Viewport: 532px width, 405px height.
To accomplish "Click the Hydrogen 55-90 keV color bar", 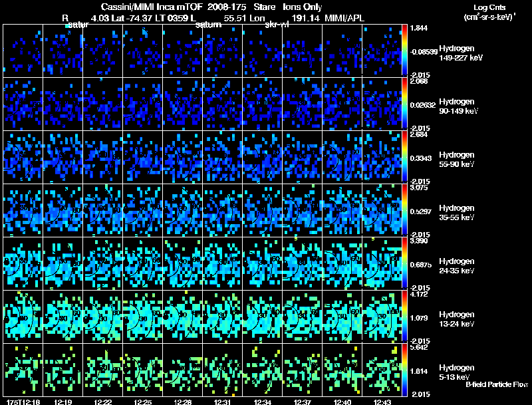I will (x=405, y=158).
